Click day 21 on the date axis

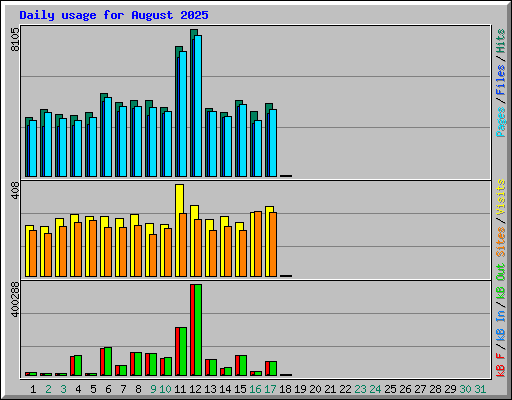coord(330,389)
